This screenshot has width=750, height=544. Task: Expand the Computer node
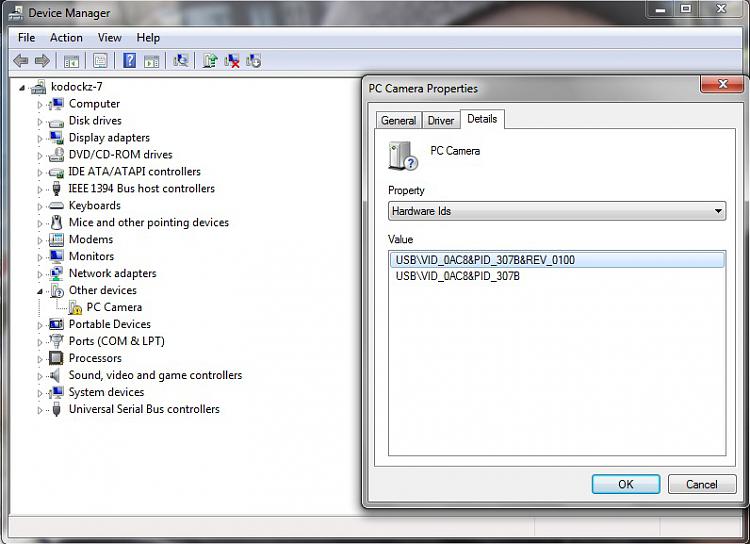[x=40, y=104]
